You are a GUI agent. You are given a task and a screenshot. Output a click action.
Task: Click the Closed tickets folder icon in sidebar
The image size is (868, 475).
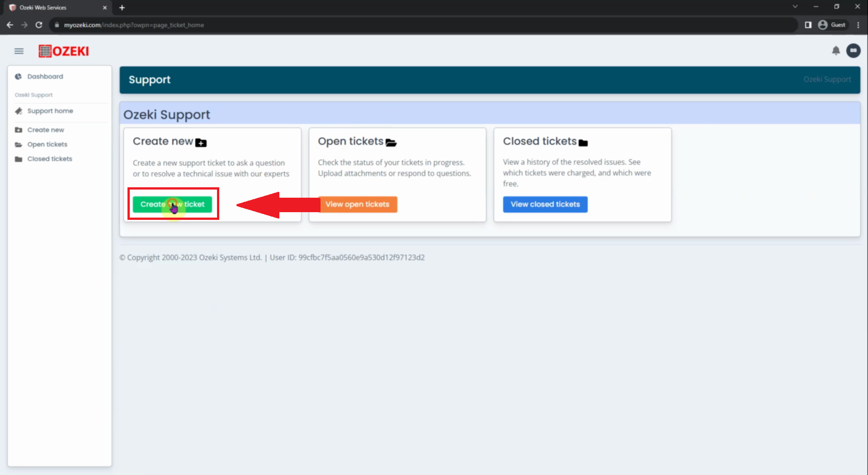[19, 159]
